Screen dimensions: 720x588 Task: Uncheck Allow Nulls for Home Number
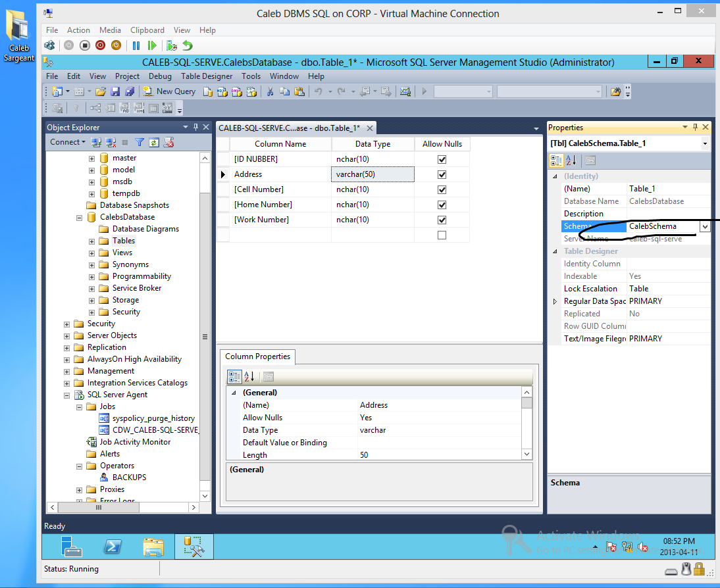coord(442,205)
